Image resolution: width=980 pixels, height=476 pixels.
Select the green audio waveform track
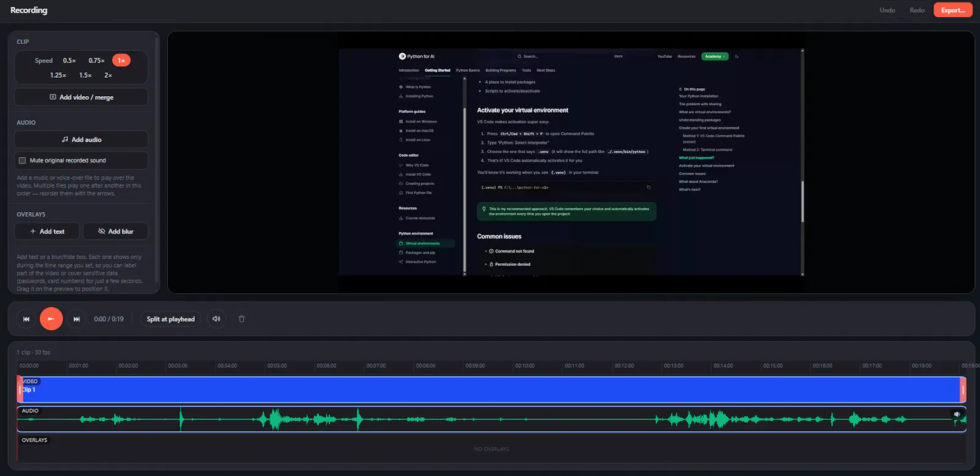point(491,419)
